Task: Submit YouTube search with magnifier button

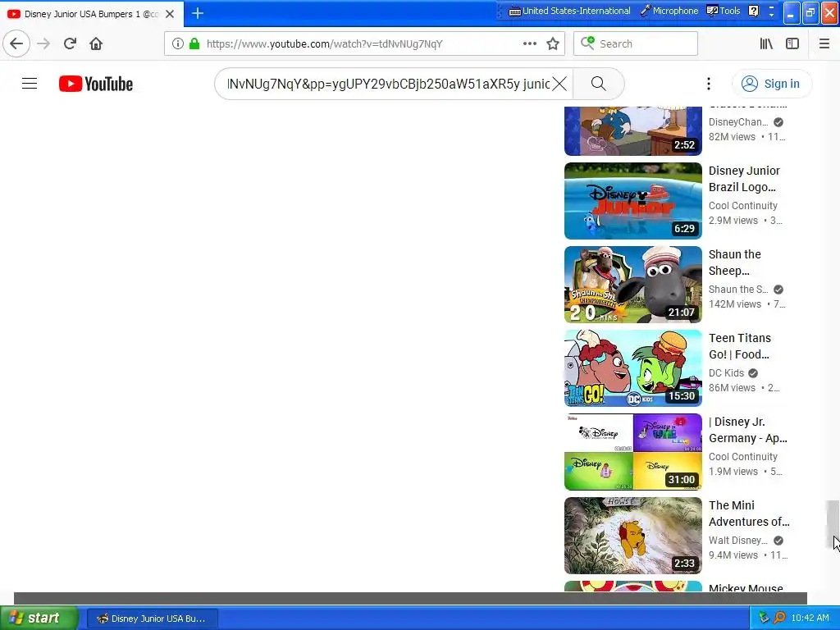Action: (598, 84)
